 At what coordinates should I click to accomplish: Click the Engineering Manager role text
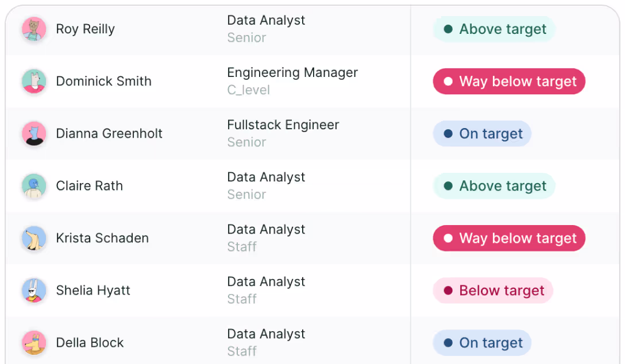(x=292, y=73)
